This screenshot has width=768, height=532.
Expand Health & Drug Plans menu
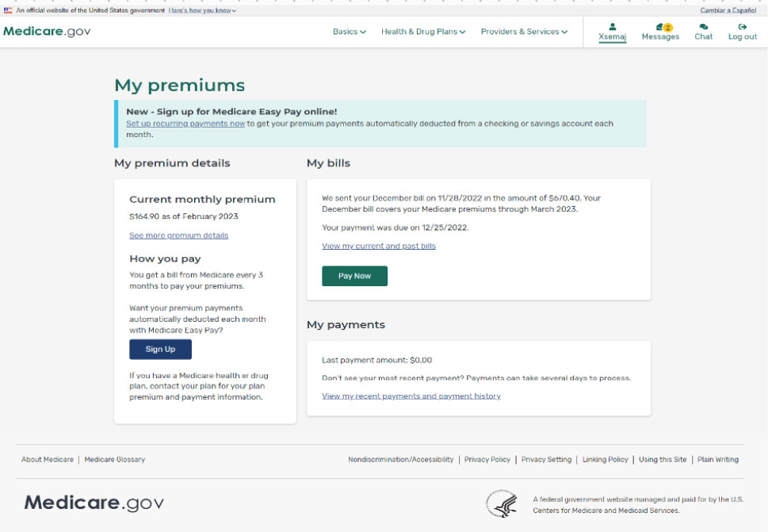click(x=423, y=32)
